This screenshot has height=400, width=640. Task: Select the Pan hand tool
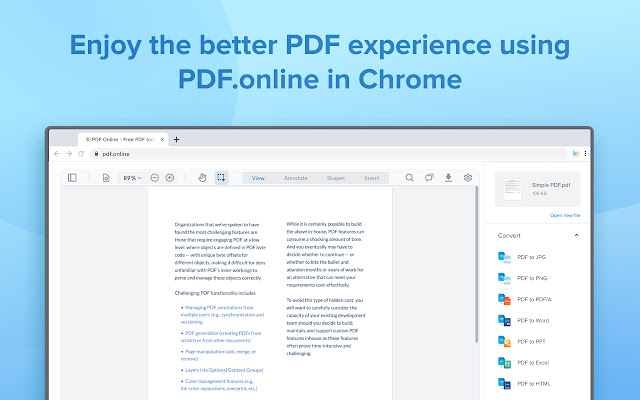tap(202, 178)
